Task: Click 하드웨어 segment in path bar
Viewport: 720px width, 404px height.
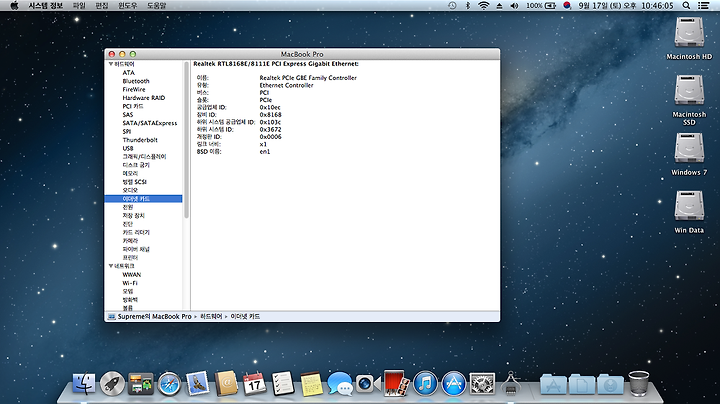Action: [211, 316]
